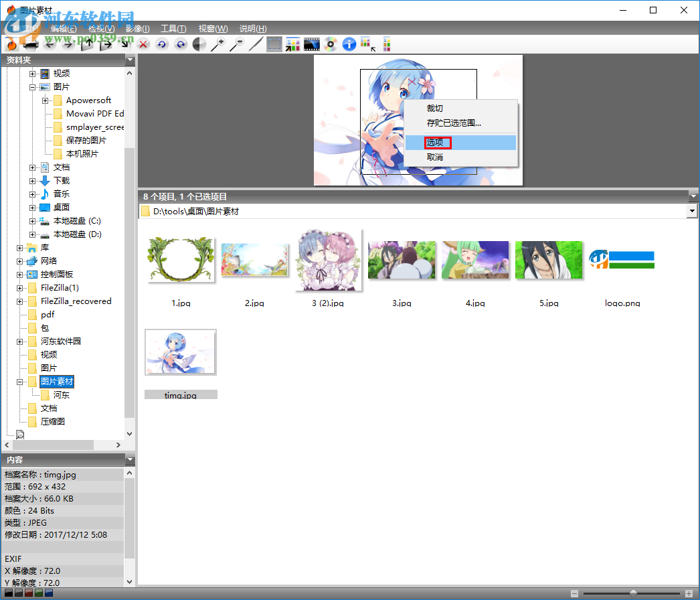700x600 pixels.
Task: Click the red X delete icon
Action: click(x=143, y=44)
